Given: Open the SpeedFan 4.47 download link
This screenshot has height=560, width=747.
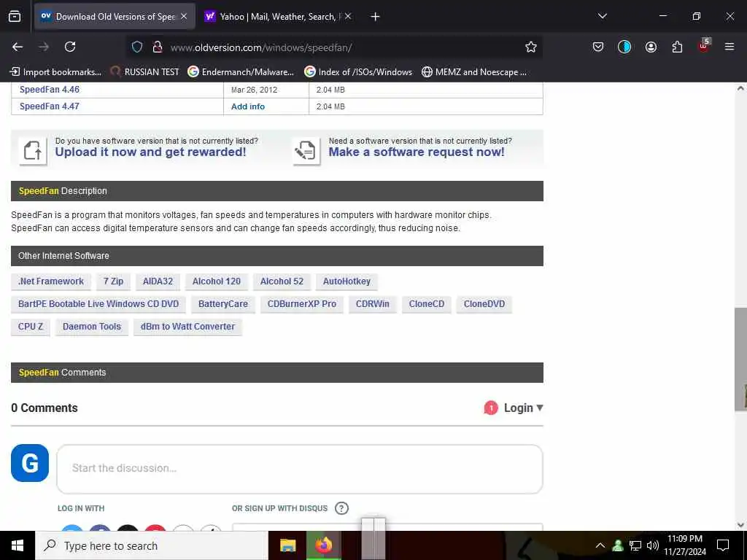Looking at the screenshot, I should (x=50, y=106).
